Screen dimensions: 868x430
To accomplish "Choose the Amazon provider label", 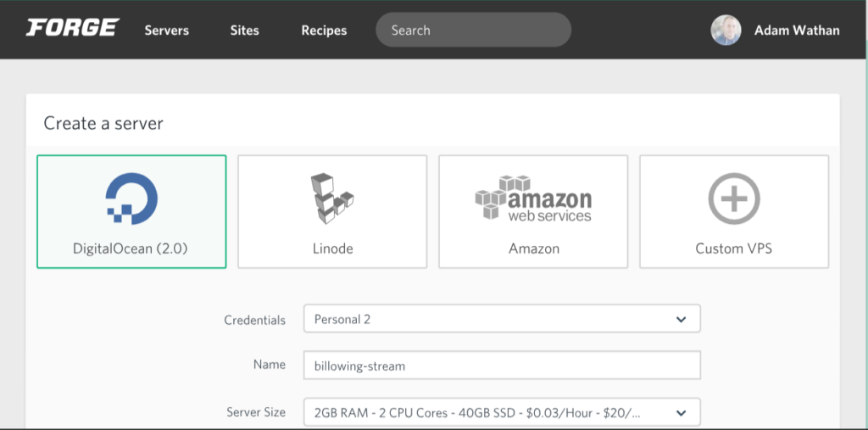I will click(x=534, y=249).
